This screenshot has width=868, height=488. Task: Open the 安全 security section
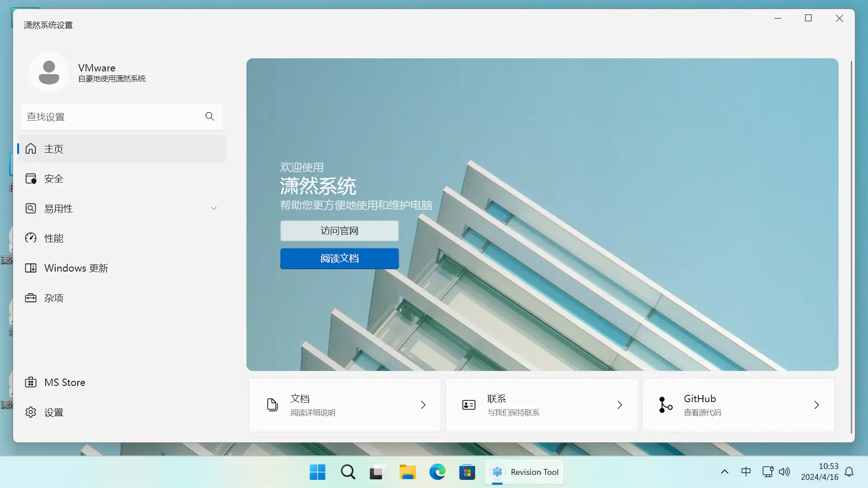[53, 179]
